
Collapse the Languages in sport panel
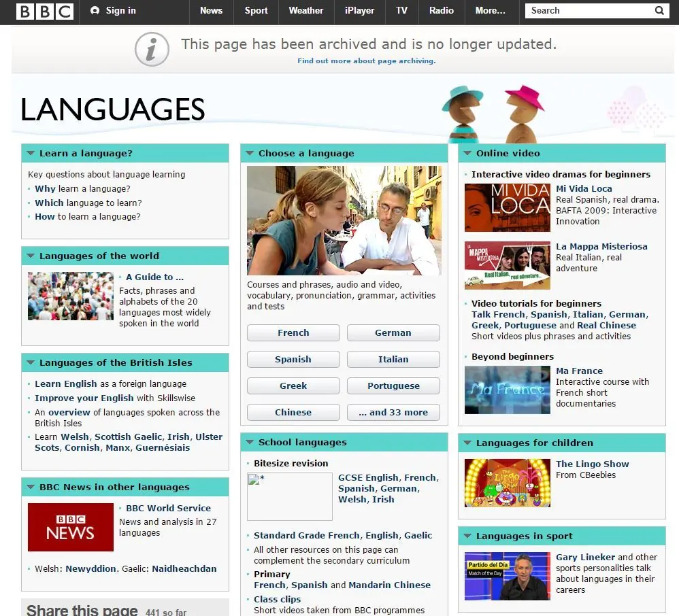pos(467,536)
